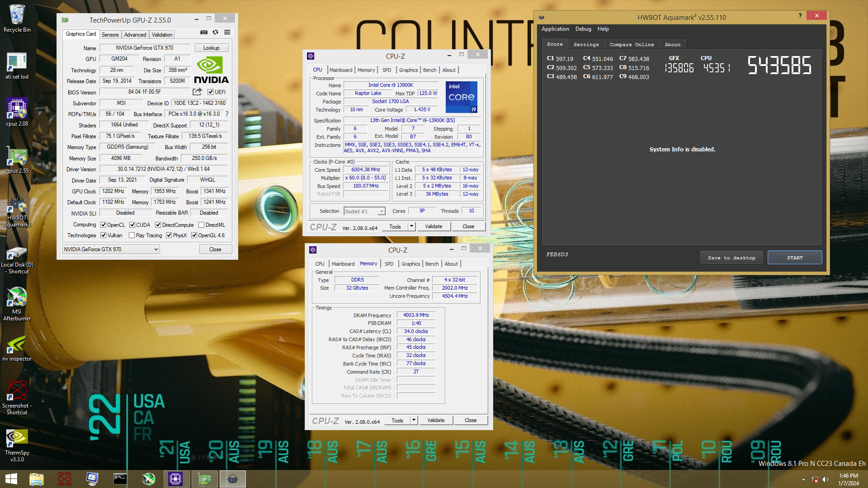Open the SPD tab in lower CPU-Z
The width and height of the screenshot is (868, 488).
click(389, 264)
